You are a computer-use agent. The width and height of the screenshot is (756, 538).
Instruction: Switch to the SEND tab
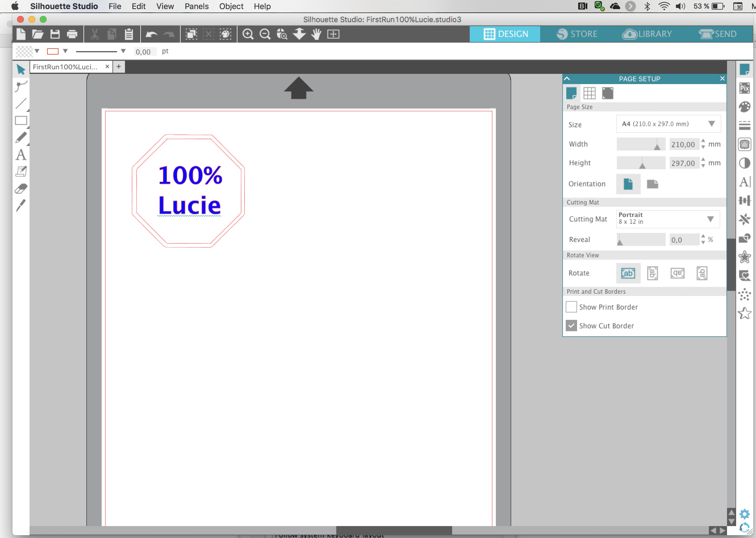(x=718, y=34)
